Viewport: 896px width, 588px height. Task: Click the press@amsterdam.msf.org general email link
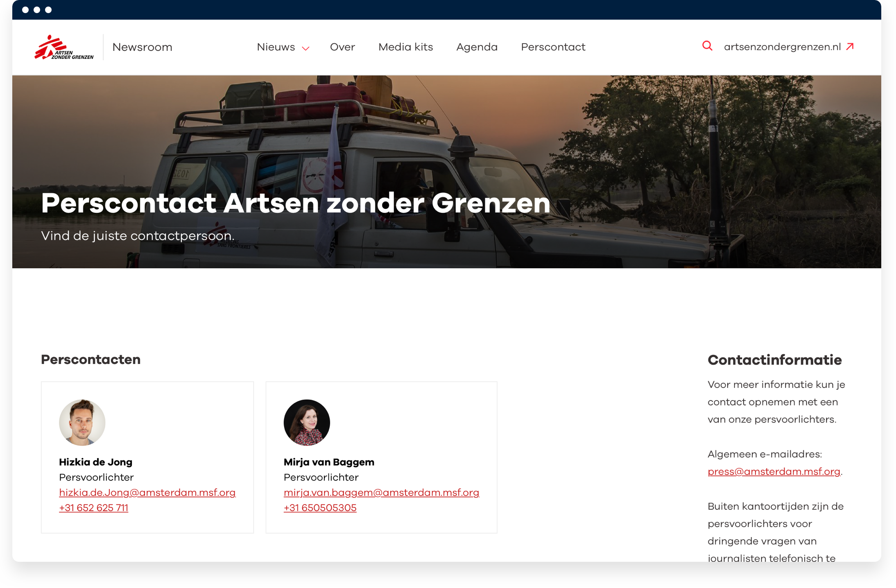774,472
